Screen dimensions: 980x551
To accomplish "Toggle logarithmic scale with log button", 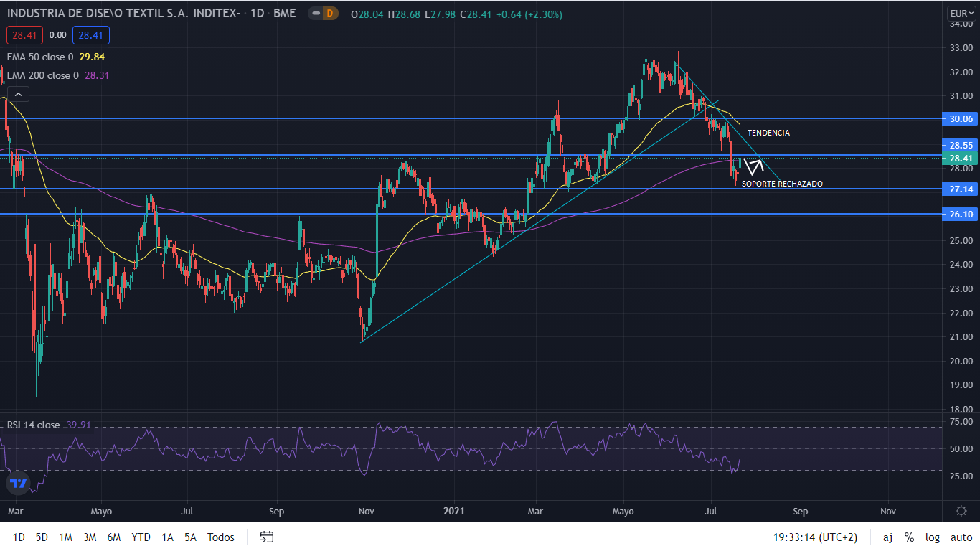I will [933, 537].
